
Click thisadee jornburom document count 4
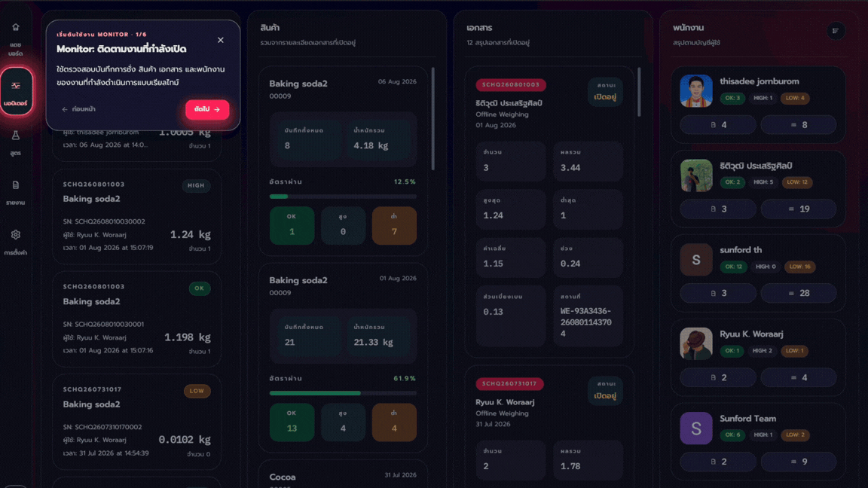coord(718,125)
